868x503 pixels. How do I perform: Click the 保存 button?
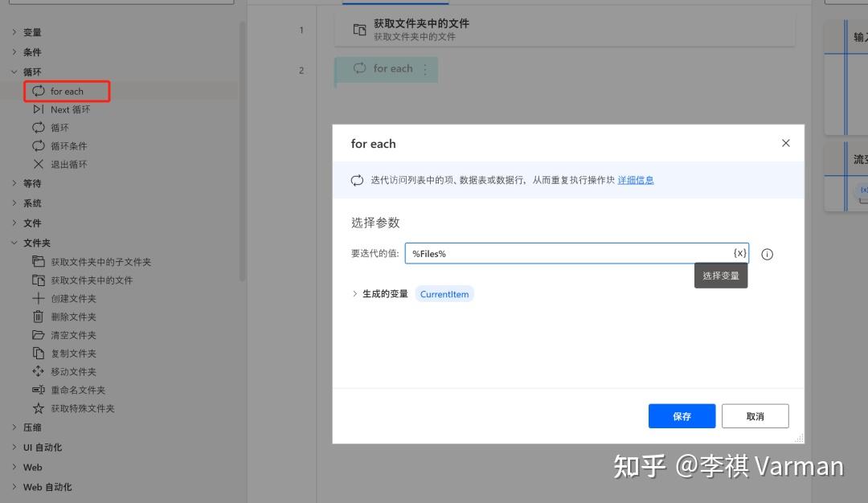pyautogui.click(x=682, y=415)
